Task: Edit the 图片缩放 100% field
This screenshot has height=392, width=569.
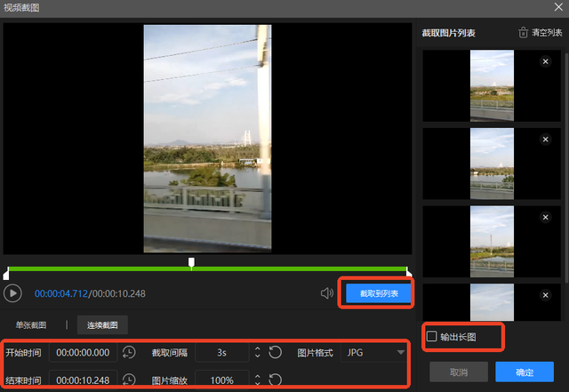Action: point(221,380)
